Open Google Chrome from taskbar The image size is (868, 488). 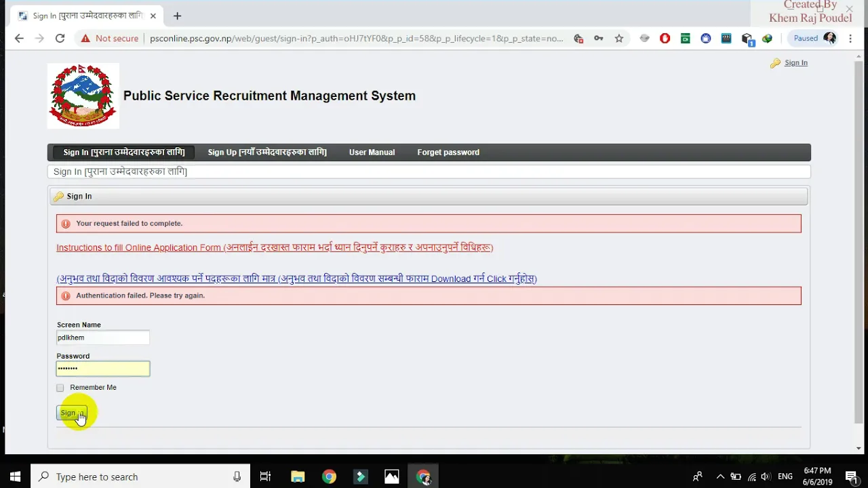[x=329, y=476]
